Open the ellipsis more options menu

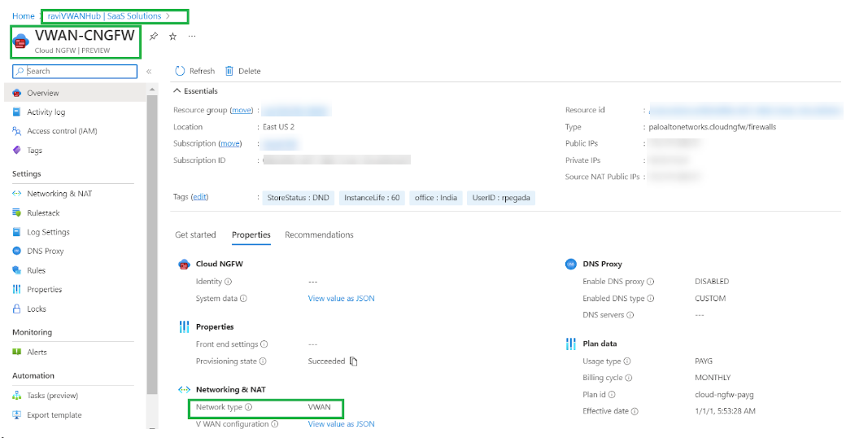pos(192,37)
